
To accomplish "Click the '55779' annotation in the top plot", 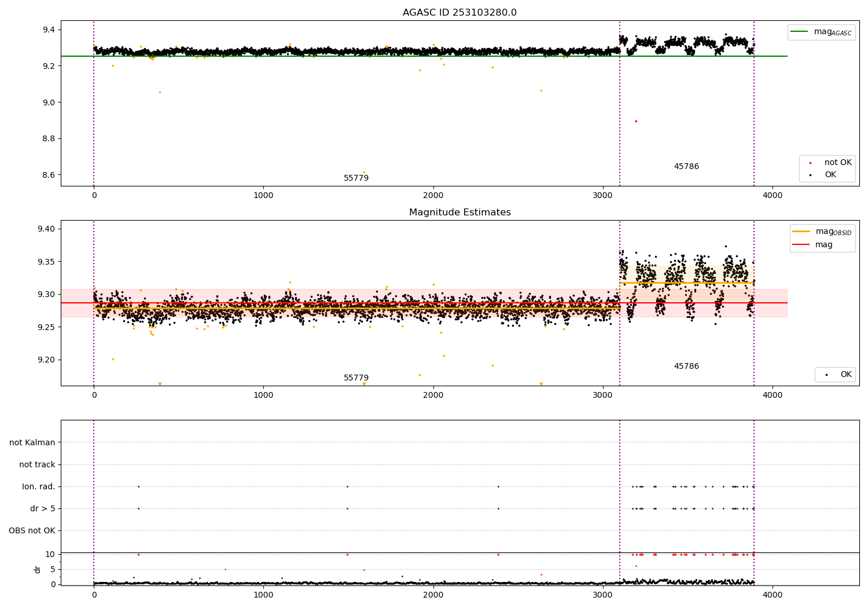I will pyautogui.click(x=356, y=178).
